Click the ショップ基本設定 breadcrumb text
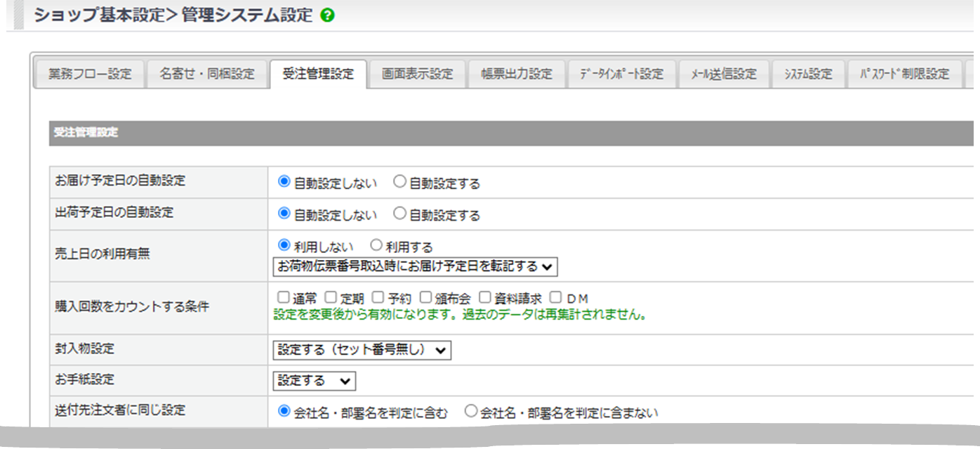The width and height of the screenshot is (980, 449). [98, 15]
